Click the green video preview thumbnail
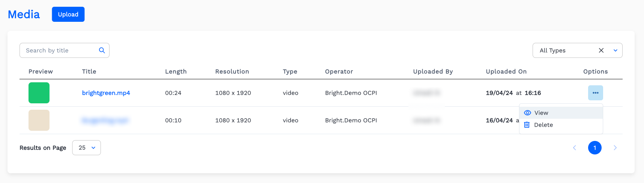This screenshot has width=644, height=183. (39, 93)
